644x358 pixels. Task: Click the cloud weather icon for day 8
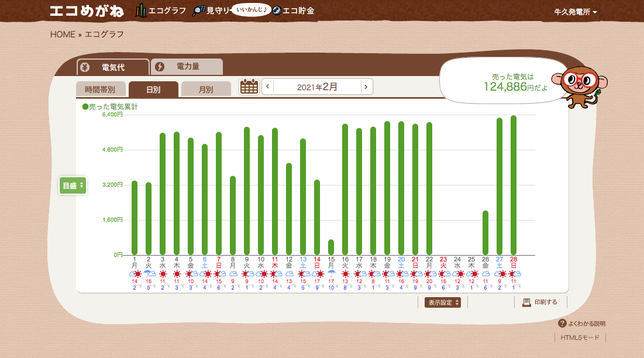coord(233,274)
